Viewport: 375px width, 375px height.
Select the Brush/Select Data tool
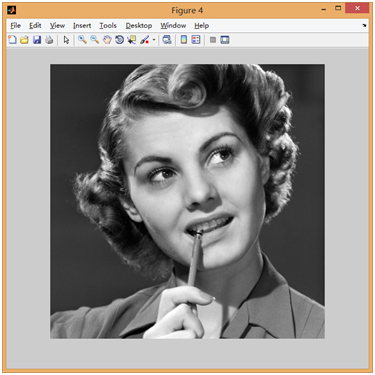[145, 40]
